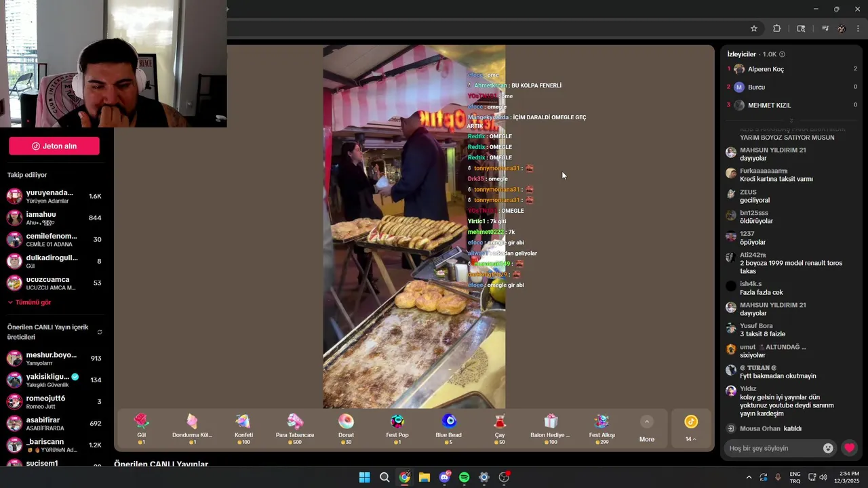
Task: Expand followed list with Tümünü gör
Action: [x=29, y=302]
